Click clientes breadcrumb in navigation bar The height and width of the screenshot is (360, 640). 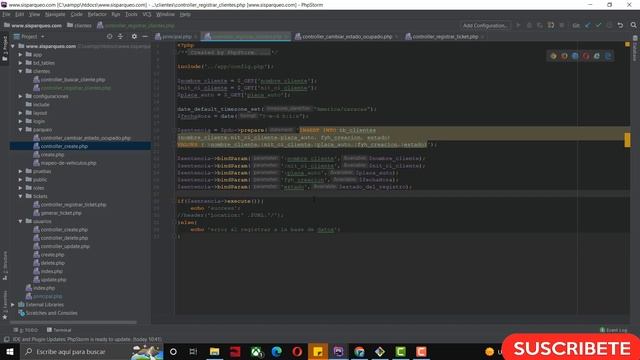[80, 25]
